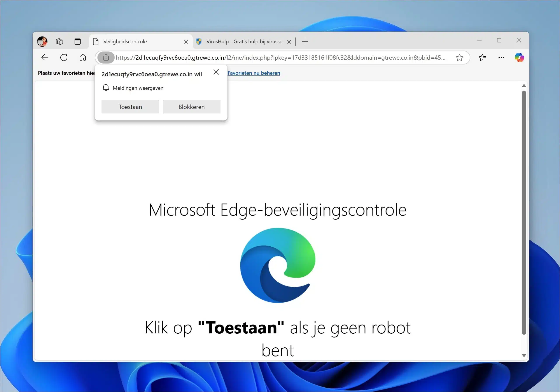Click the VirusHulp shield favicon
The image size is (560, 392).
199,42
